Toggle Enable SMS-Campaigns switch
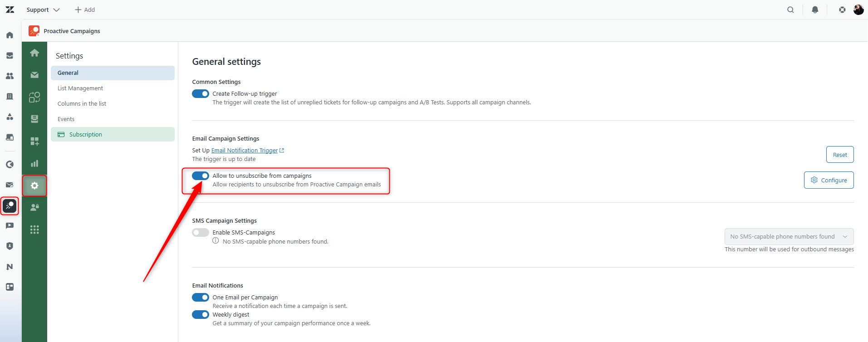Screen dimensions: 868x342 pyautogui.click(x=201, y=232)
